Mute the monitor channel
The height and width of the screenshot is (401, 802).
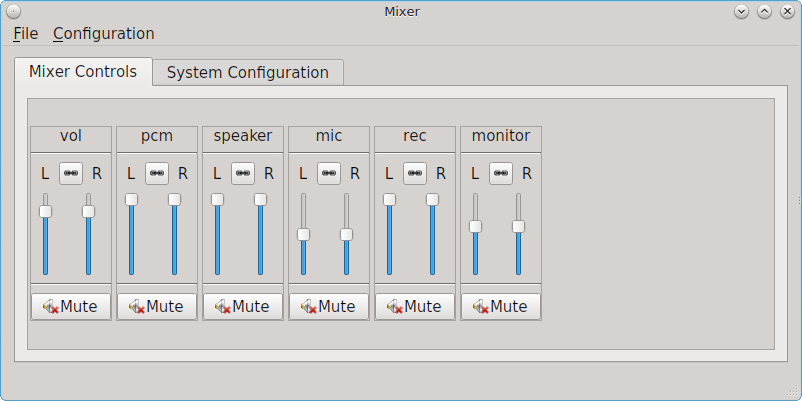(x=501, y=306)
